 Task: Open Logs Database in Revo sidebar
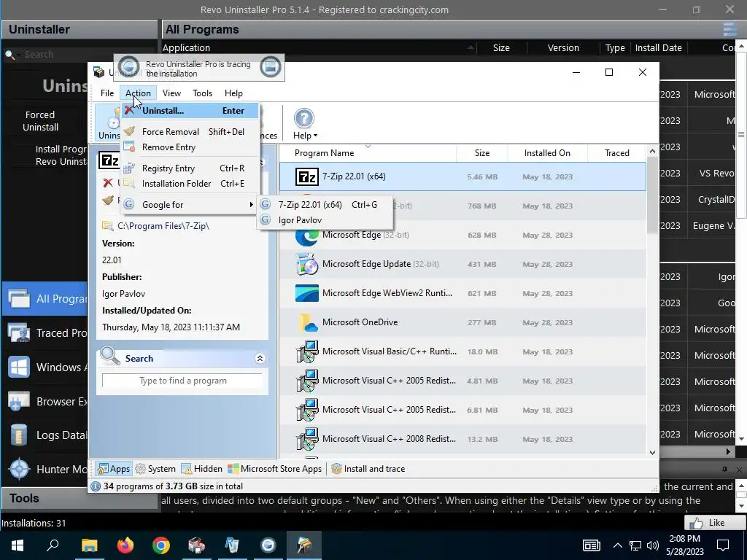click(x=45, y=436)
